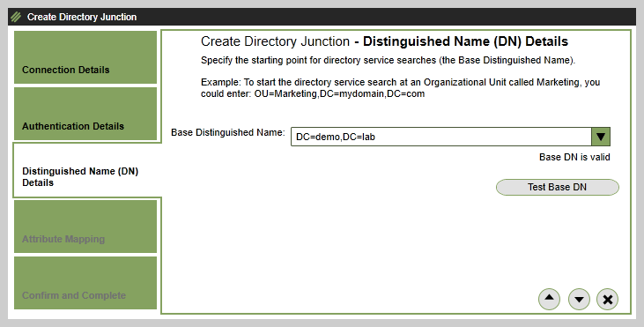
Task: Open the Confirm and Complete step
Action: (85, 283)
